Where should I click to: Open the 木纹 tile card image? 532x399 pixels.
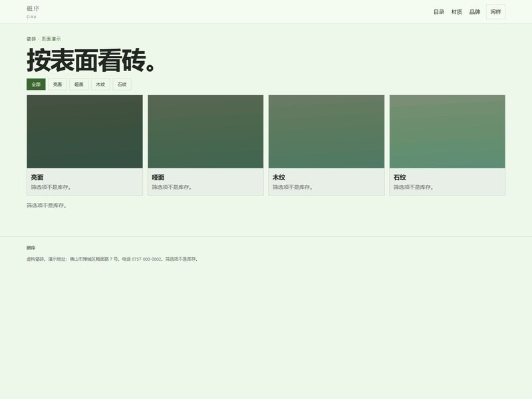point(327,132)
